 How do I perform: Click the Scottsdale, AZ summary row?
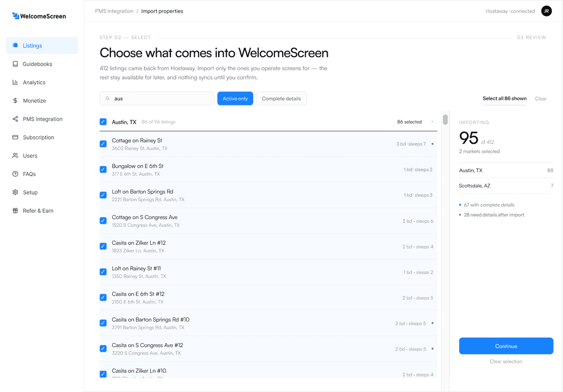(x=506, y=186)
